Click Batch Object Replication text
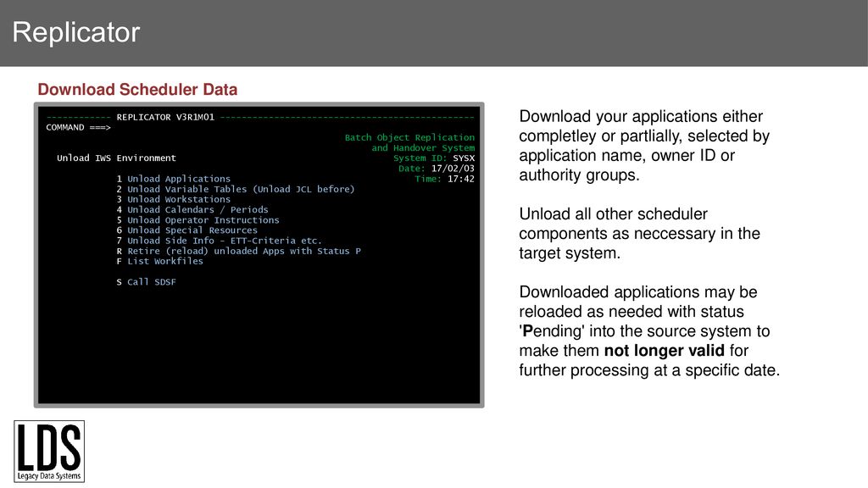This screenshot has width=868, height=488. [x=409, y=138]
